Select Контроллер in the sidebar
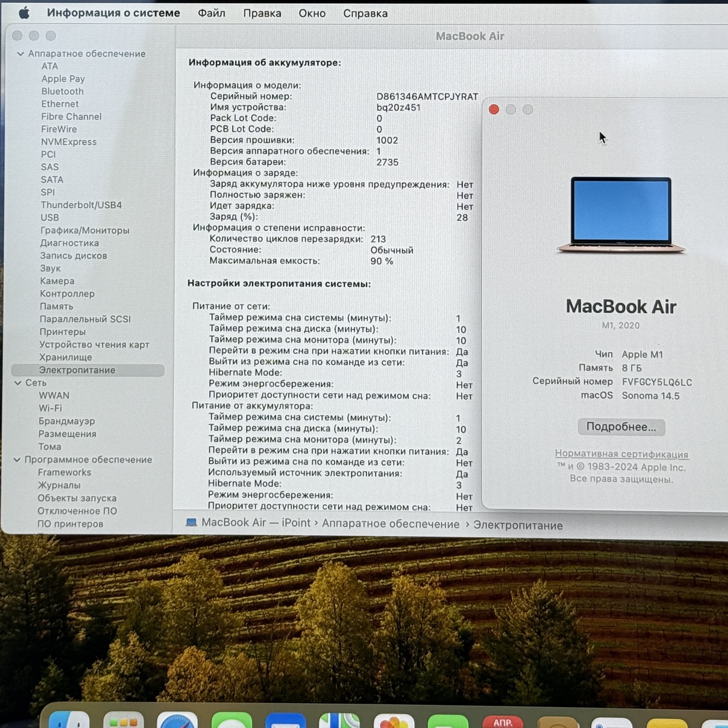The height and width of the screenshot is (728, 728). click(x=67, y=294)
